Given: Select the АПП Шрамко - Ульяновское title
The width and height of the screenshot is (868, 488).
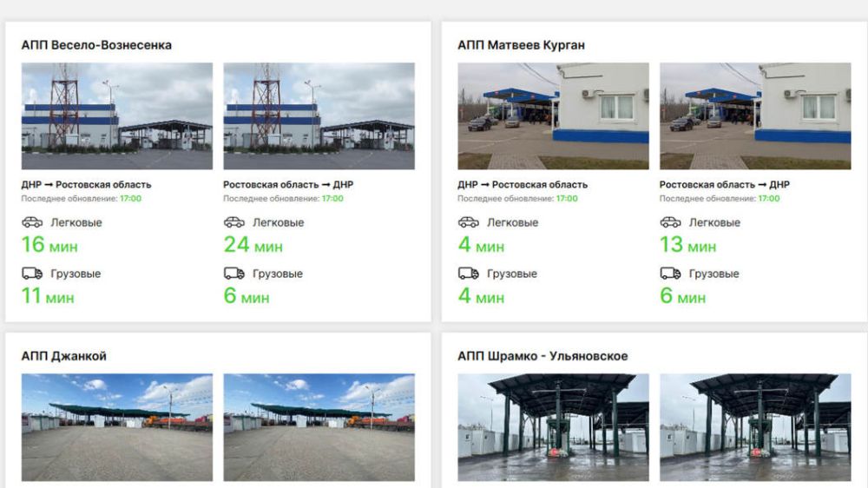Looking at the screenshot, I should point(542,356).
